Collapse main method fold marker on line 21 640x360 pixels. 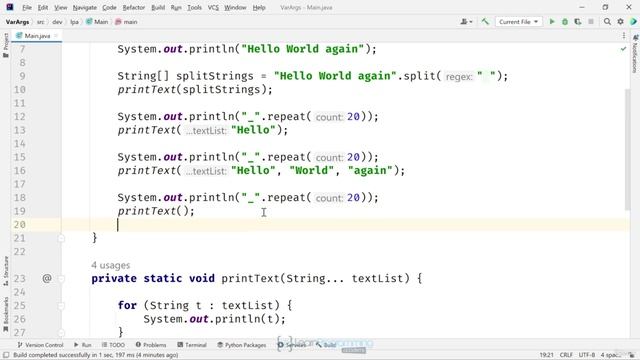click(61, 238)
